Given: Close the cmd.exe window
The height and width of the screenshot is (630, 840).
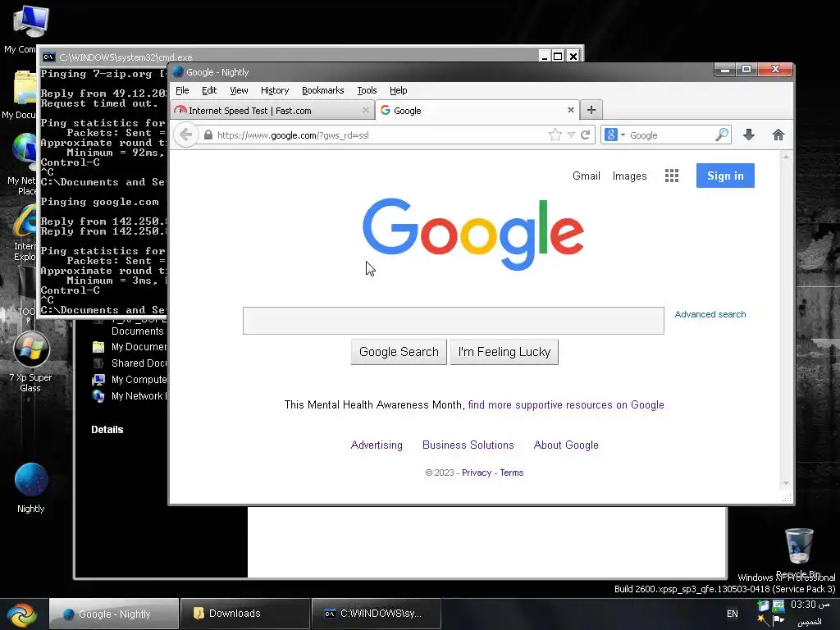Looking at the screenshot, I should 573,57.
